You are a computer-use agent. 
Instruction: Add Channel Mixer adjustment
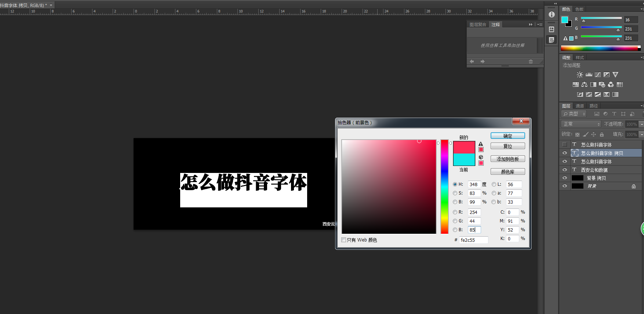pyautogui.click(x=611, y=84)
